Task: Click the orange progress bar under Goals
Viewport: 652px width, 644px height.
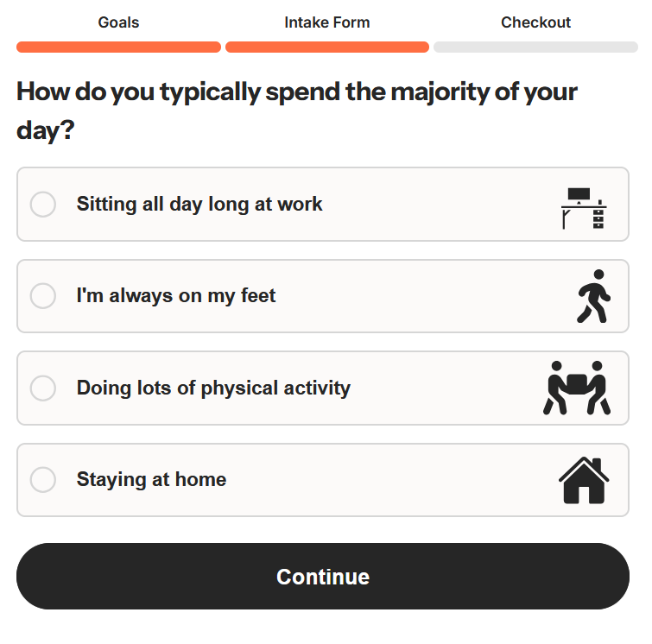Action: (118, 47)
